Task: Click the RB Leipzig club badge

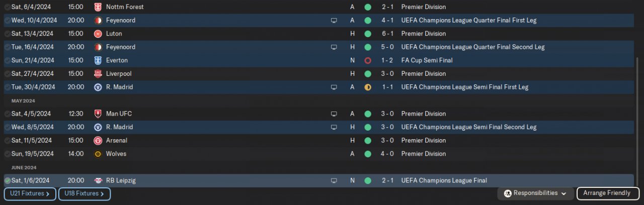Action: [98, 180]
